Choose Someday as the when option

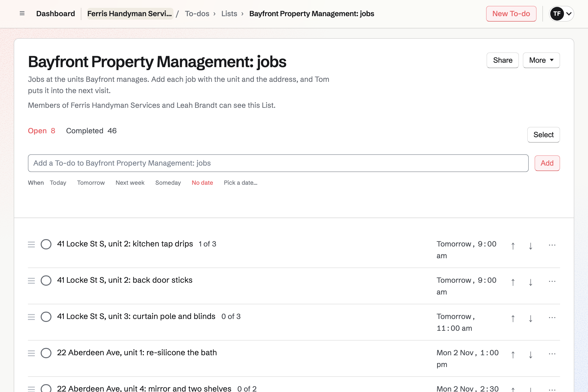coord(168,183)
